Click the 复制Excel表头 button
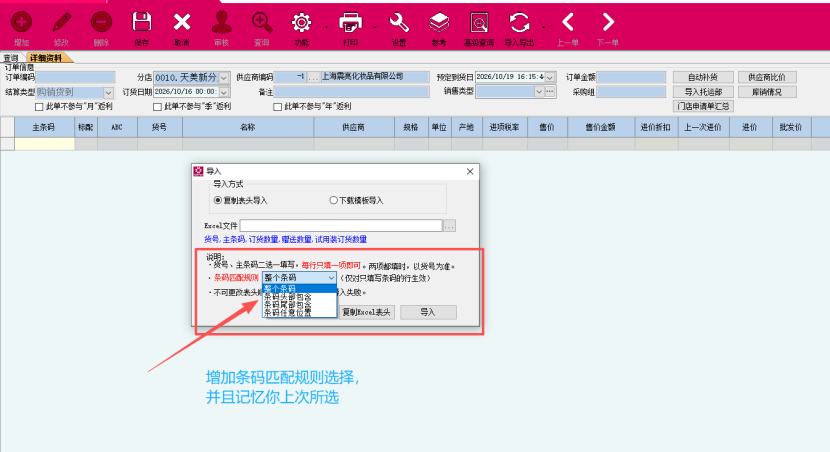 pyautogui.click(x=366, y=312)
